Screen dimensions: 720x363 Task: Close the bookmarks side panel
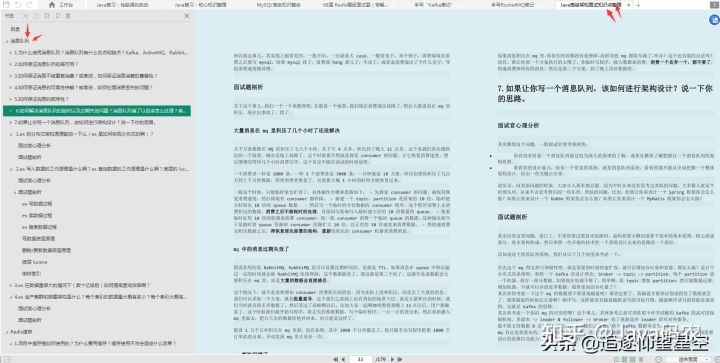[x=187, y=16]
